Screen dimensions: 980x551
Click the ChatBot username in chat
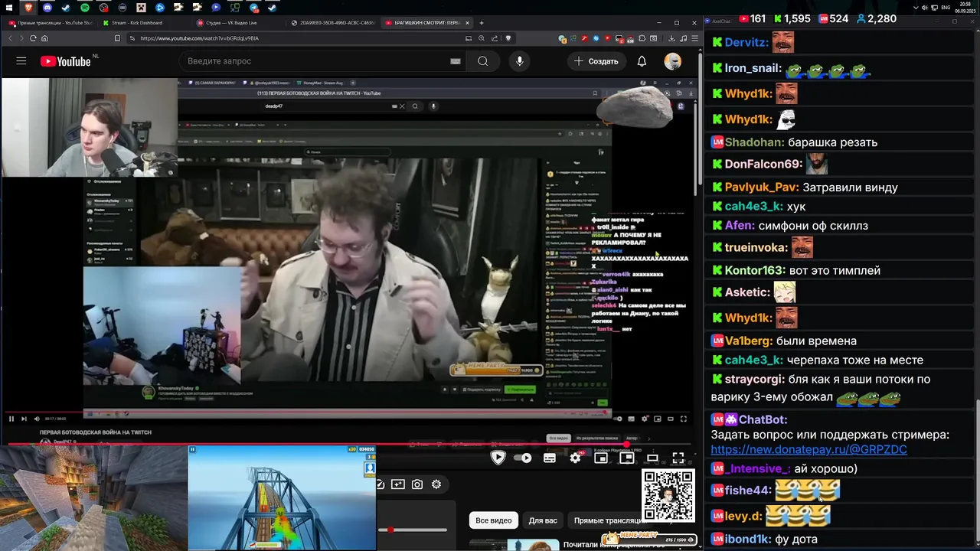763,419
